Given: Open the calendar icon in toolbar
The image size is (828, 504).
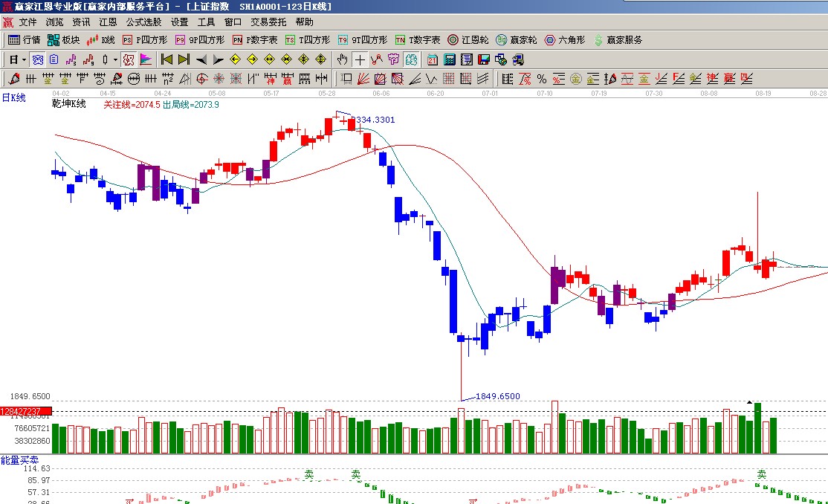Looking at the screenshot, I should pos(433,59).
